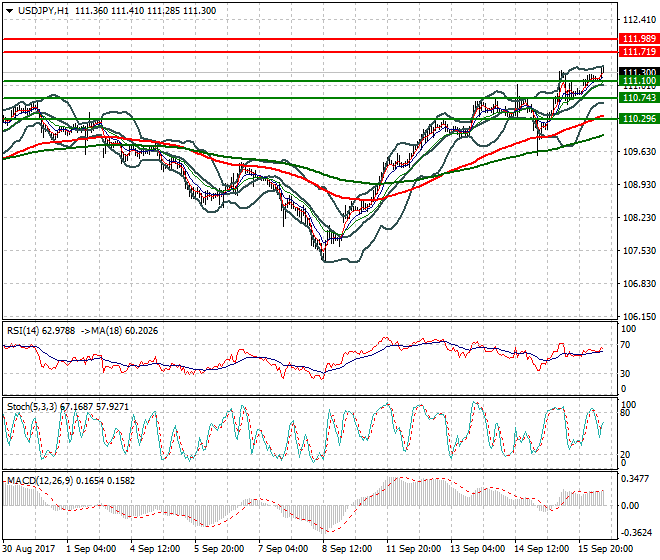Click the MACD scale value -0.3624
660x560 pixels.
[636, 533]
